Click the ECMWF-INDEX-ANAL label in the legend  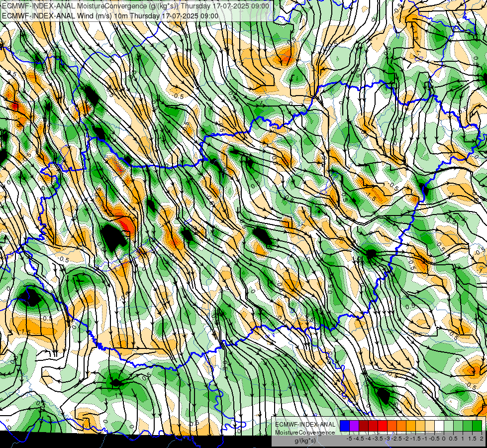pyautogui.click(x=305, y=425)
